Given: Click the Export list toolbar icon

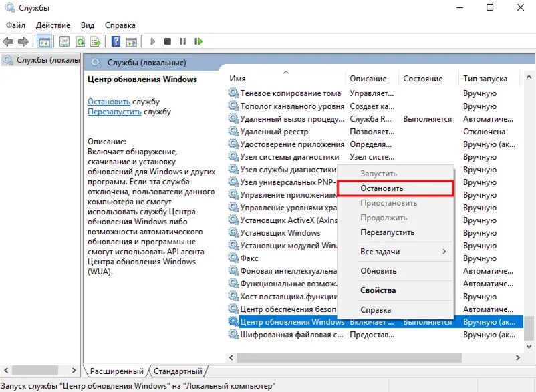Looking at the screenshot, I should tap(96, 41).
